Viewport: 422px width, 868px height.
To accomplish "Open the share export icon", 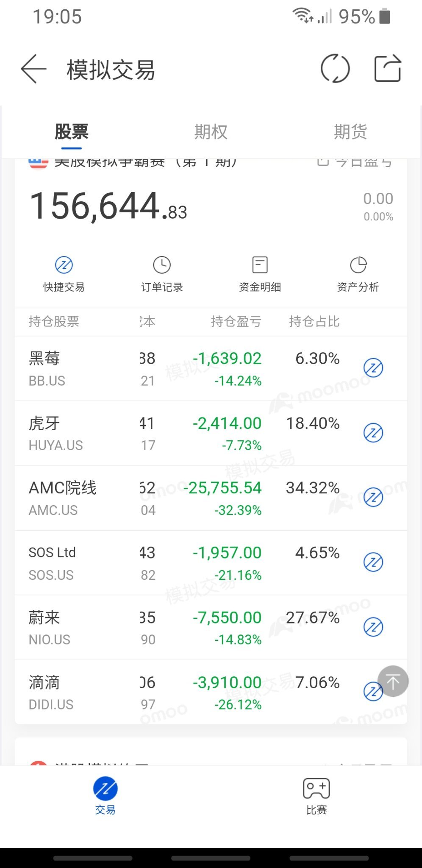I will pos(388,68).
